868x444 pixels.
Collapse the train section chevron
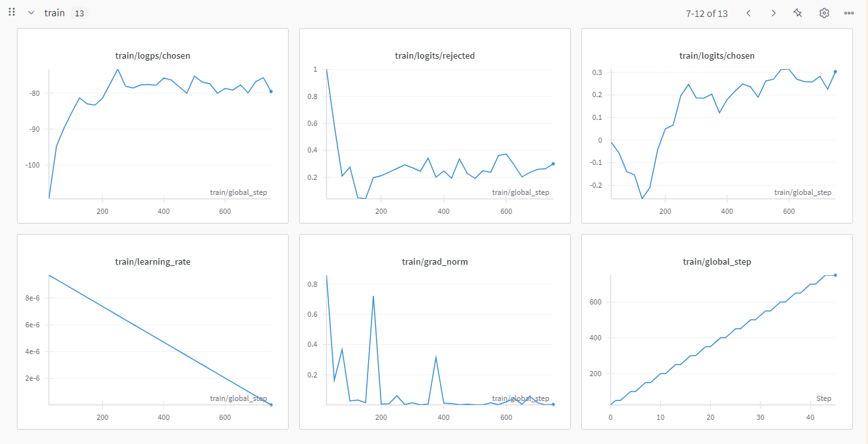click(31, 13)
